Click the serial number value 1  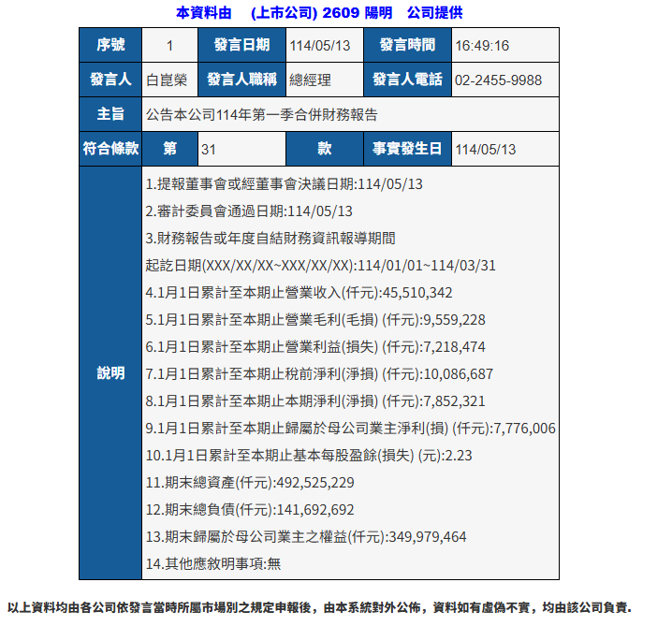point(169,45)
